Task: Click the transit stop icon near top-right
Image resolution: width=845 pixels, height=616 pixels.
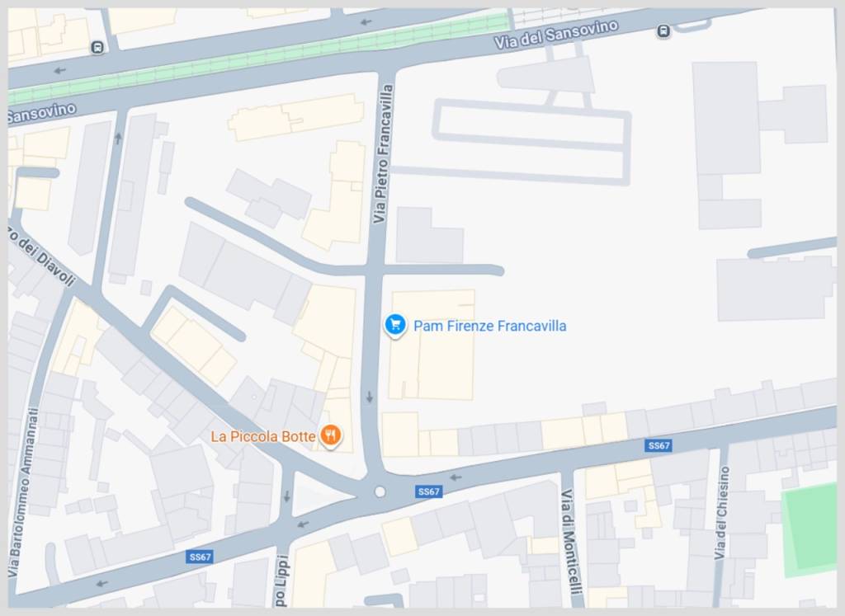Action: [x=663, y=31]
